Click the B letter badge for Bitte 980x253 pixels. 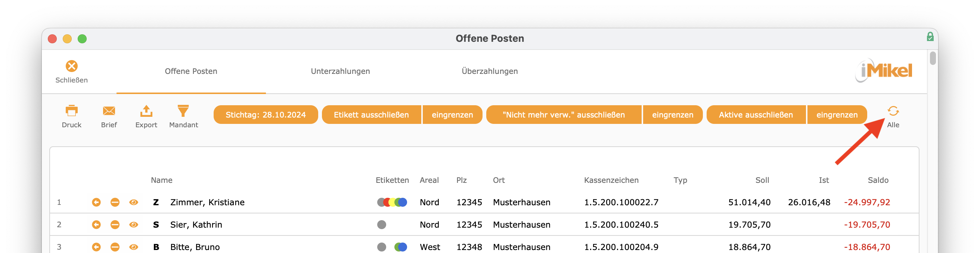156,247
